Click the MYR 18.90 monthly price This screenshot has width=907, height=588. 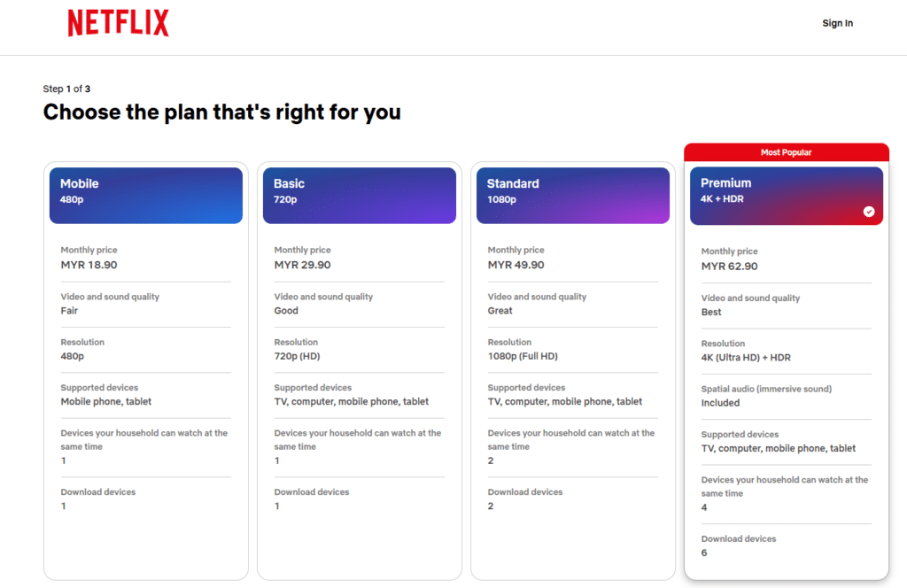click(x=89, y=265)
